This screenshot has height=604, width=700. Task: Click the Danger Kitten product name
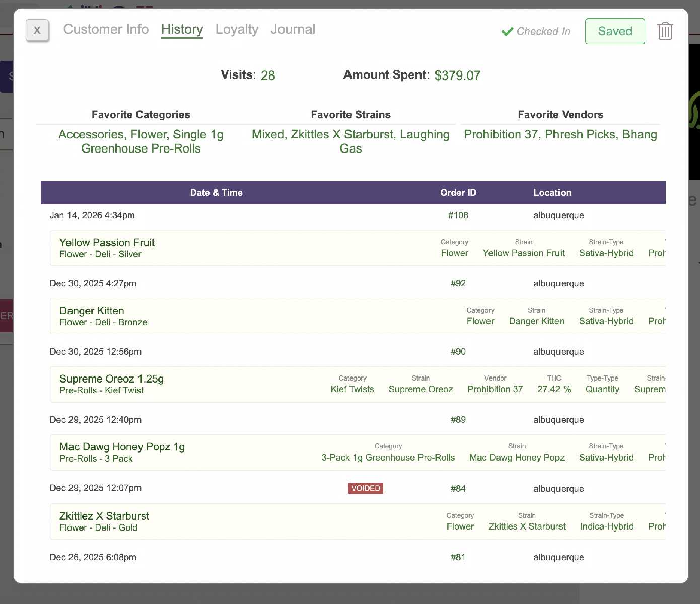(x=92, y=311)
